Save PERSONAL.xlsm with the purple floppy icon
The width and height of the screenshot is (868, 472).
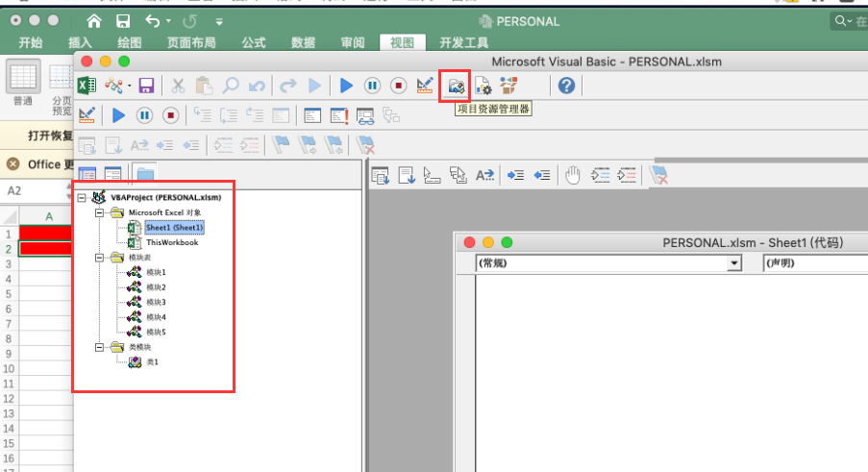pyautogui.click(x=146, y=86)
